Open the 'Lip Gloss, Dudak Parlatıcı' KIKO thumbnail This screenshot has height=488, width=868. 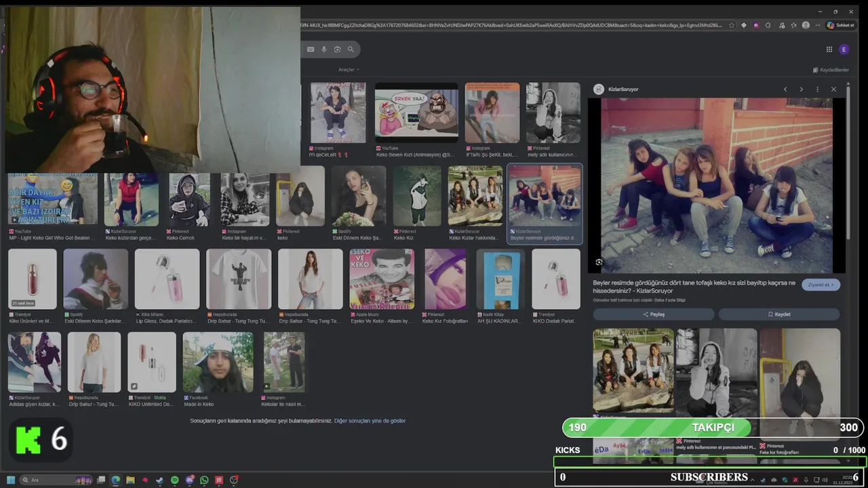point(167,279)
